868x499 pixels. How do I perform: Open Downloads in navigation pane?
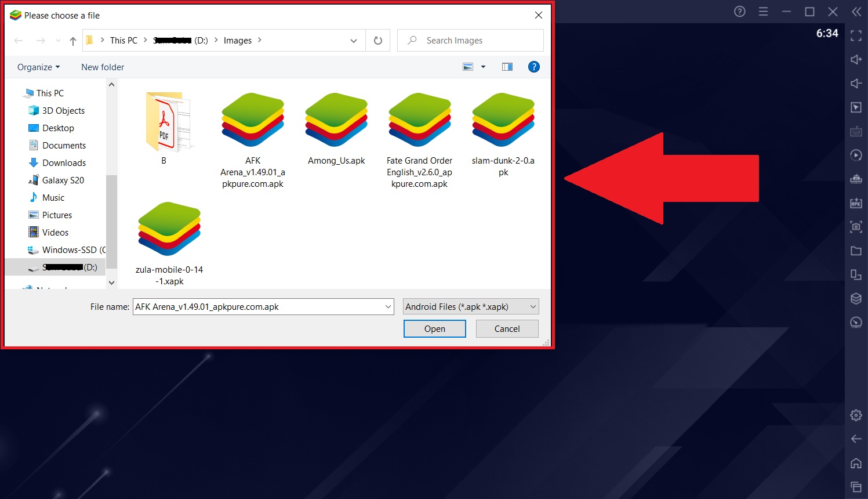(64, 163)
